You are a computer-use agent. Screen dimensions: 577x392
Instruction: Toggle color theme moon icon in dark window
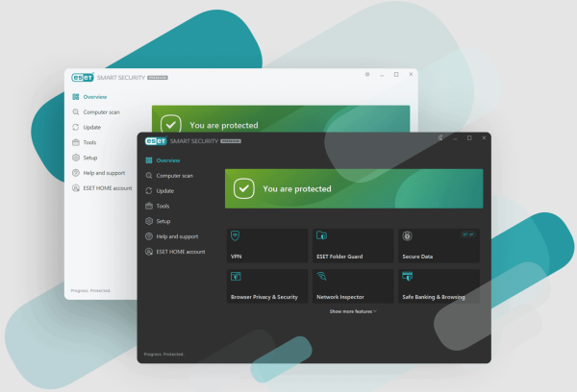pos(440,137)
